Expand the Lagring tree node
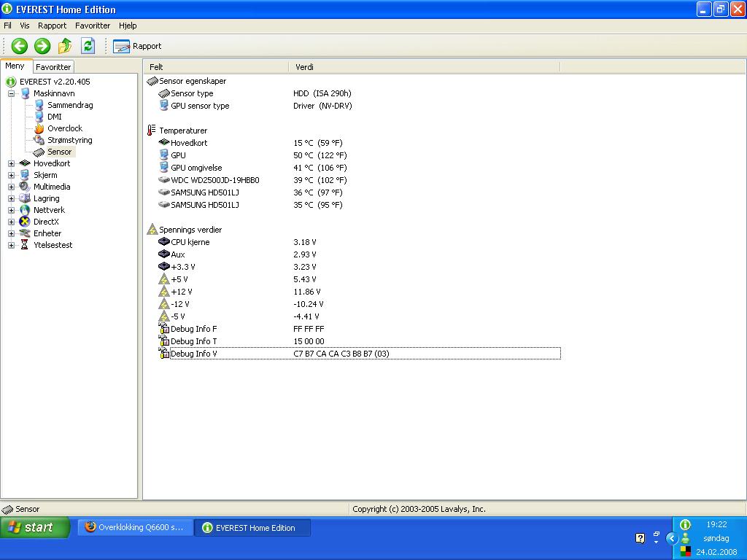The image size is (747, 560). 11,198
